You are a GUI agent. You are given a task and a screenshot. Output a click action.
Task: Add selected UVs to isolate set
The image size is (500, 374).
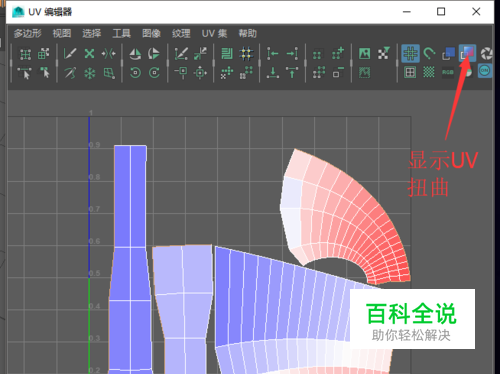(338, 54)
